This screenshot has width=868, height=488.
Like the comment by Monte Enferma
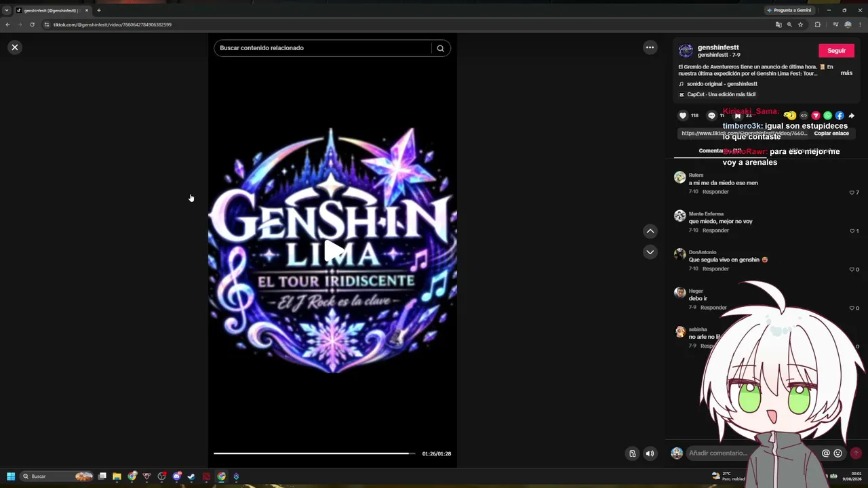pos(852,231)
